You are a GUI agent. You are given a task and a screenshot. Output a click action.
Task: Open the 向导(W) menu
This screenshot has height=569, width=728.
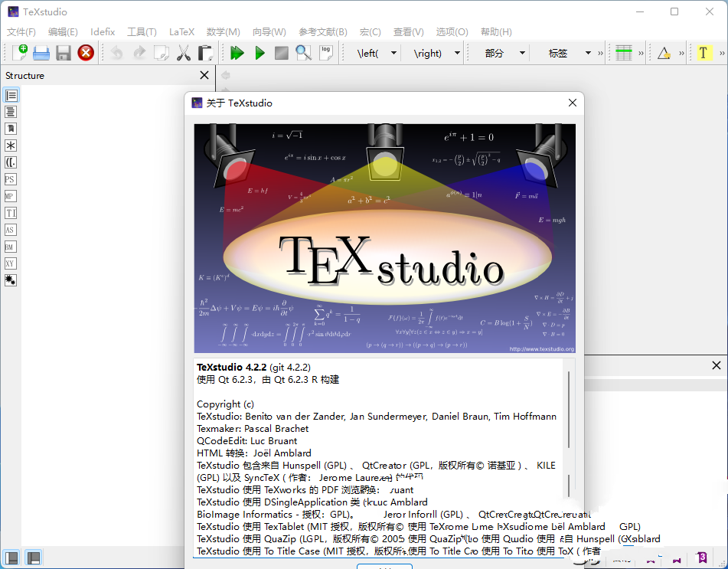coord(269,31)
